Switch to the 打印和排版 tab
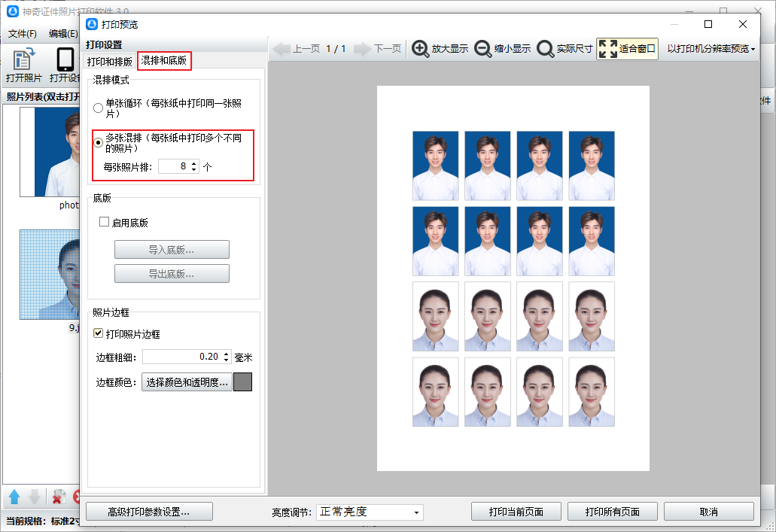Screen dimensions: 776x532 (x=110, y=62)
